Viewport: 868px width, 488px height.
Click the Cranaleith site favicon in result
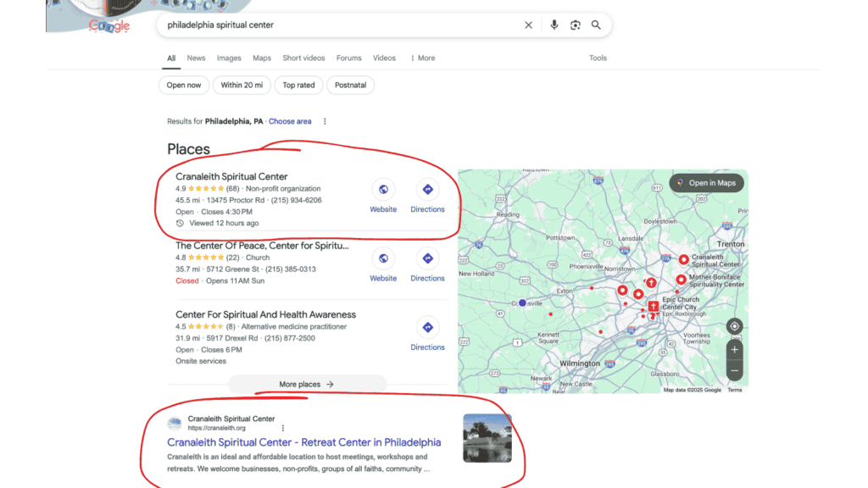(175, 424)
